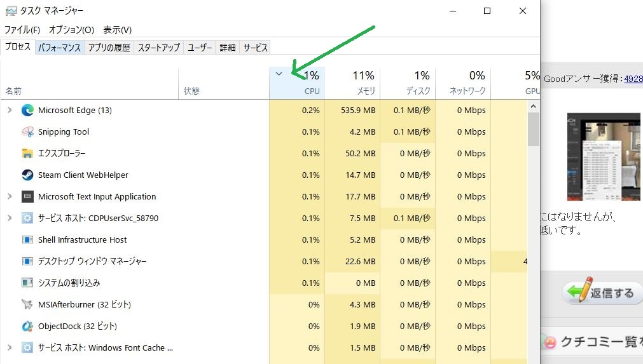Click the MSIAfterburner plane icon
643x364 pixels.
click(27, 305)
